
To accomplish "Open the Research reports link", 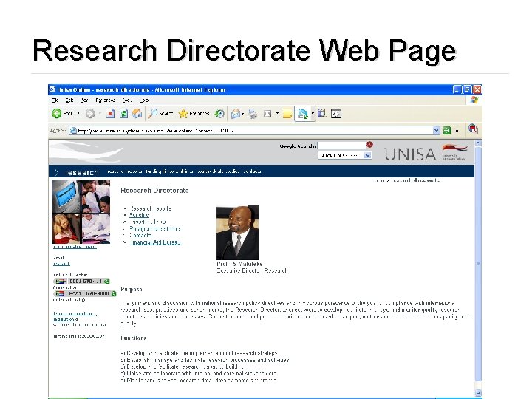I will 150,208.
